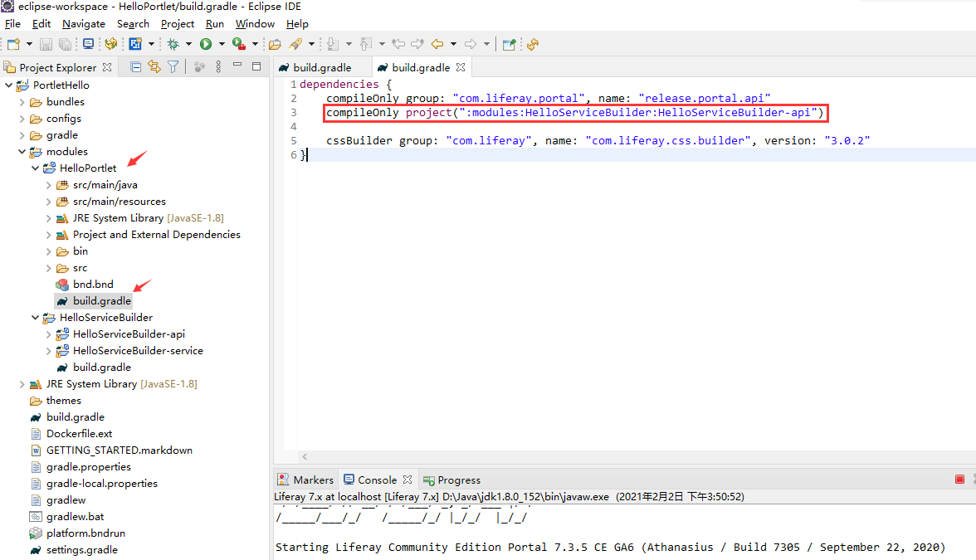976x560 pixels.
Task: Click Collapse All in Project Explorer
Action: [135, 66]
